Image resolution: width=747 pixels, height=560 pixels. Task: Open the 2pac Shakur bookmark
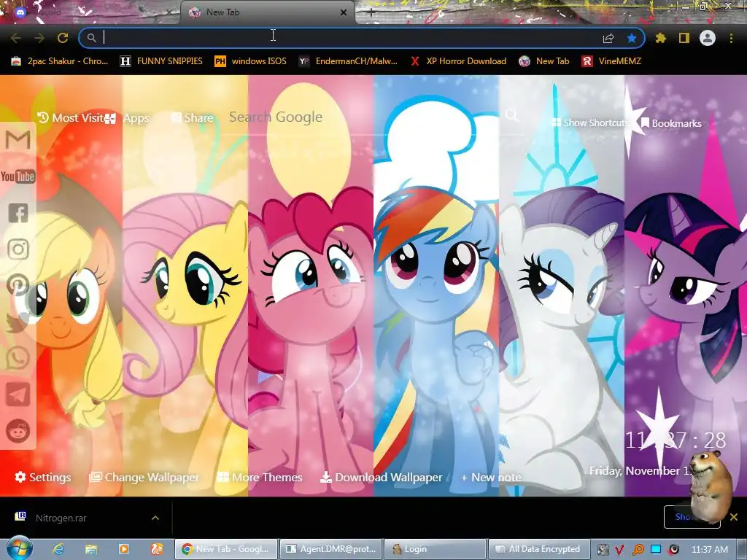point(60,61)
